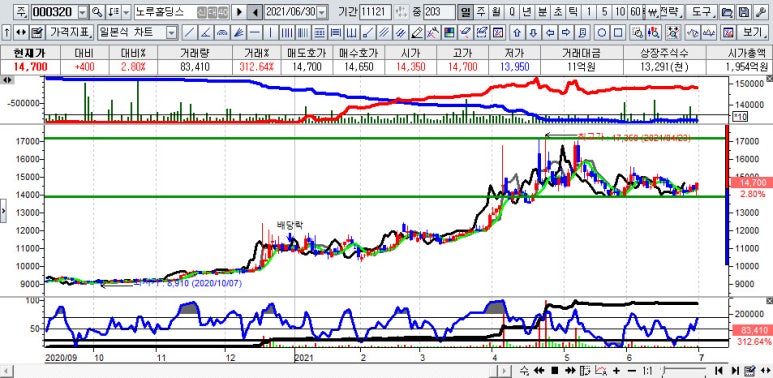Open the 도구 tools menu
773x378 pixels.
click(x=702, y=11)
